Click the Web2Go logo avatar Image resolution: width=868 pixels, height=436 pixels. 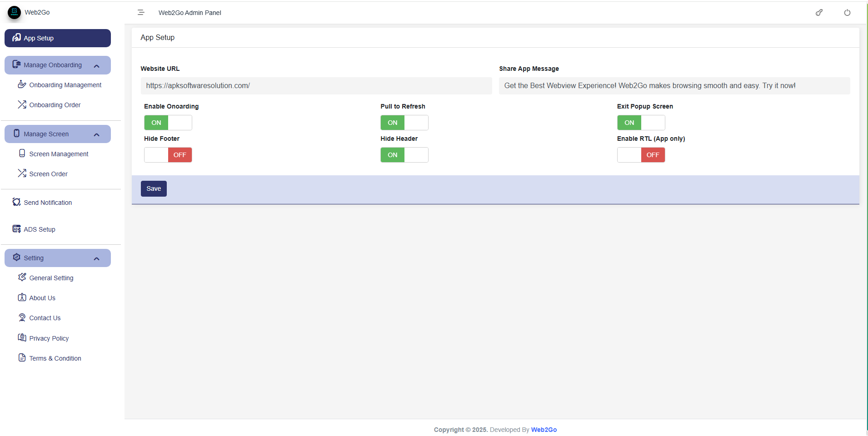tap(14, 12)
